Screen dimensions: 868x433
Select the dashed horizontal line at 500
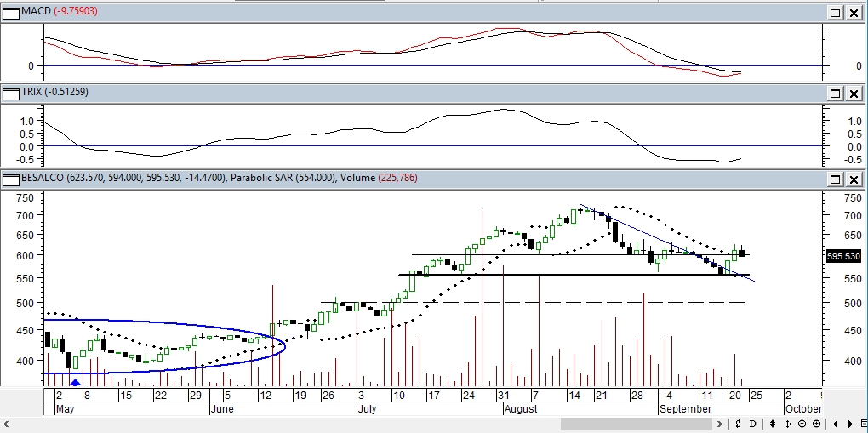click(531, 302)
